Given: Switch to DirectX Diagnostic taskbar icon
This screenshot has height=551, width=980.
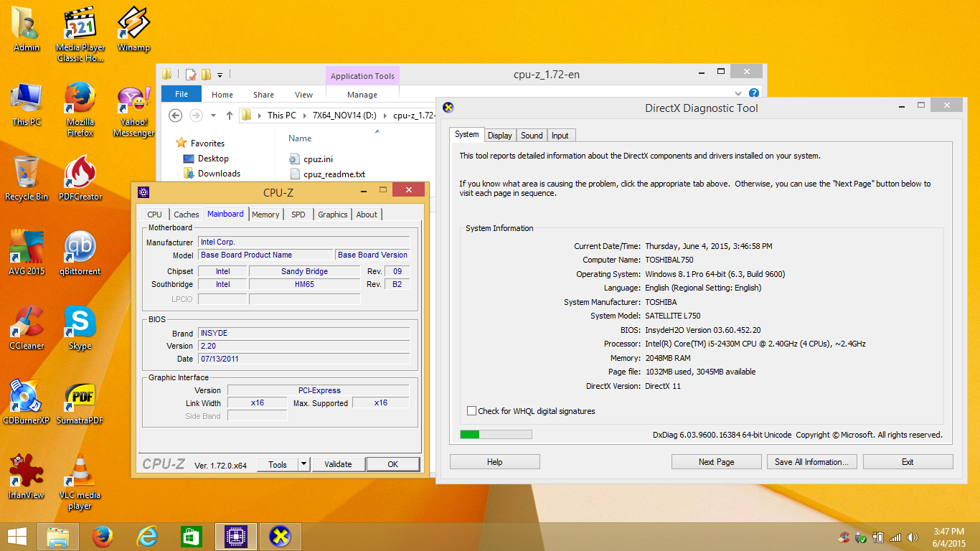Looking at the screenshot, I should click(x=281, y=536).
